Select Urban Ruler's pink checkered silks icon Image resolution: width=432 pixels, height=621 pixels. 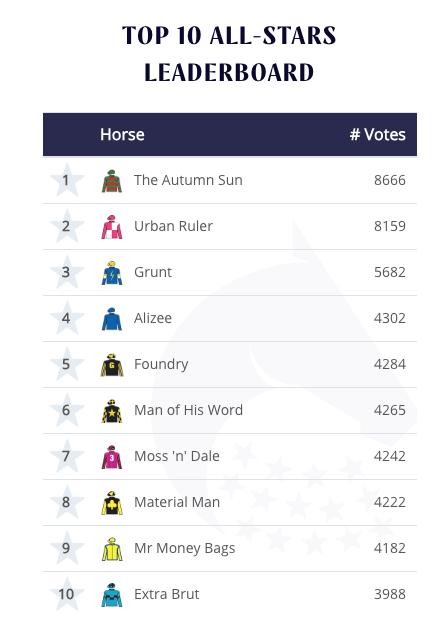point(112,227)
